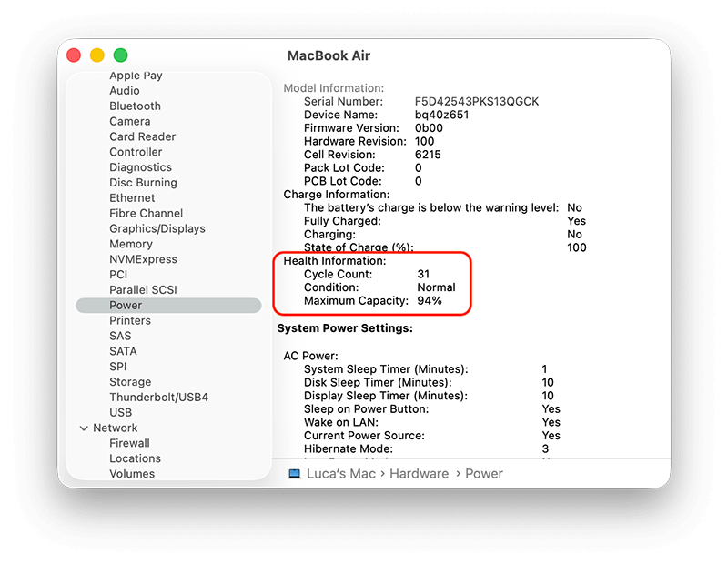Open the Locations section under Network
The height and width of the screenshot is (564, 728).
(135, 458)
